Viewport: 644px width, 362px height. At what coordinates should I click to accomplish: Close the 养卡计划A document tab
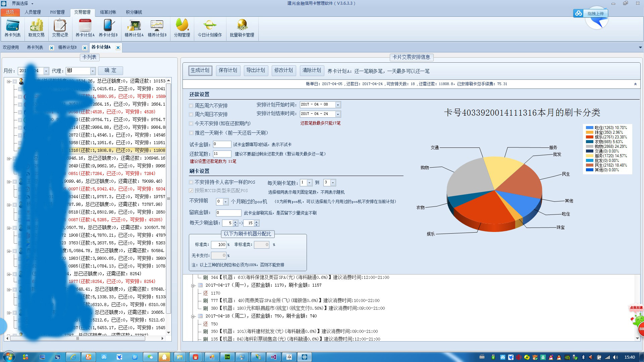(x=118, y=48)
